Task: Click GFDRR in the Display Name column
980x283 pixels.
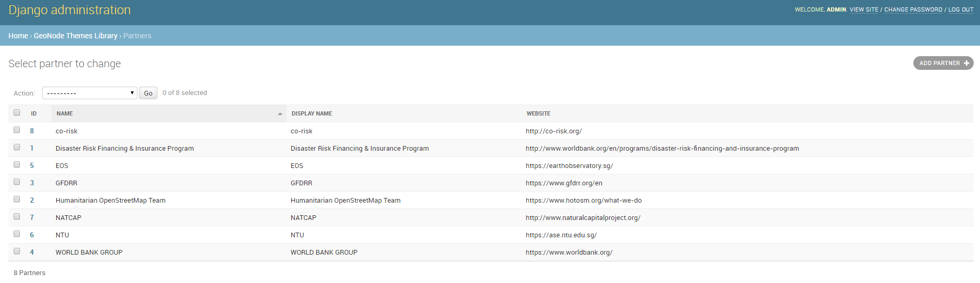Action: click(302, 183)
